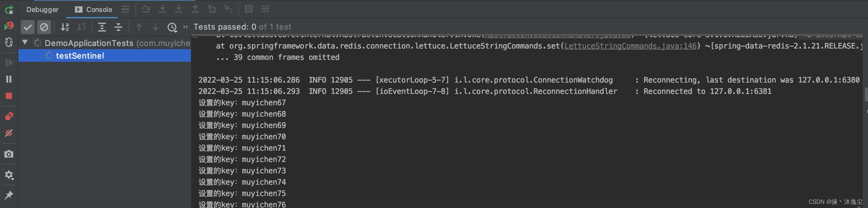Select the Console tab
868x208 pixels.
click(x=93, y=9)
